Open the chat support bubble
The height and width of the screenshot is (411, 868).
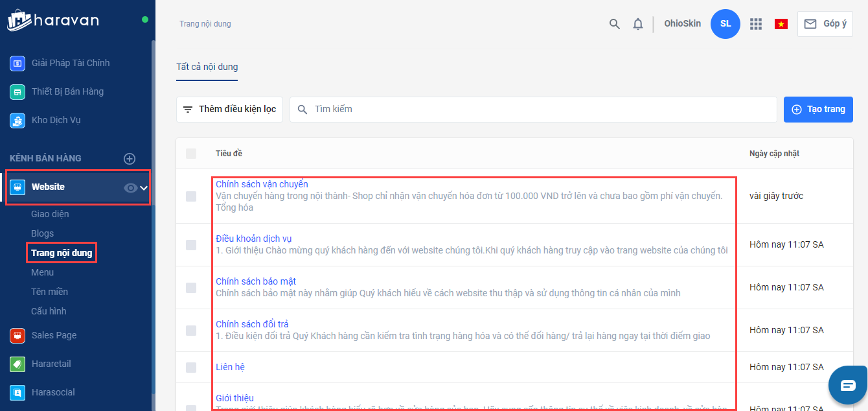(x=848, y=386)
